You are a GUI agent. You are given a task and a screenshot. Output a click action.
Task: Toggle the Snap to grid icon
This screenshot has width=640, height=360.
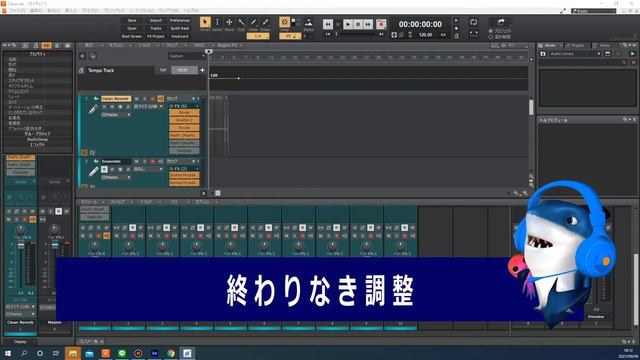[284, 22]
